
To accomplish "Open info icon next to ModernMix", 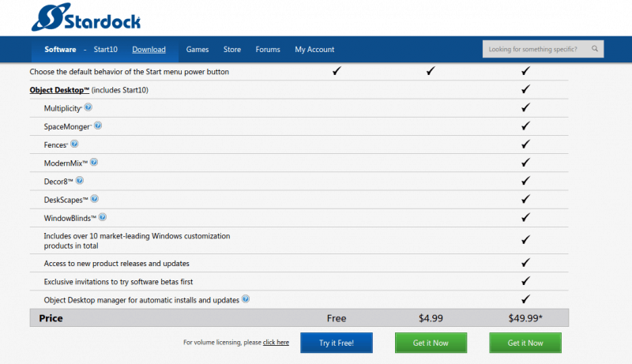I will [94, 162].
